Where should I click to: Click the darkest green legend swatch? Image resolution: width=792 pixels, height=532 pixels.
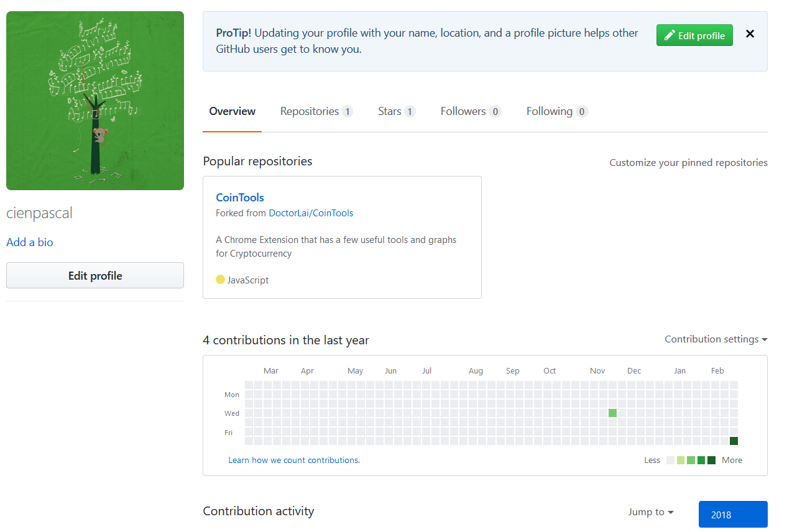coord(711,461)
